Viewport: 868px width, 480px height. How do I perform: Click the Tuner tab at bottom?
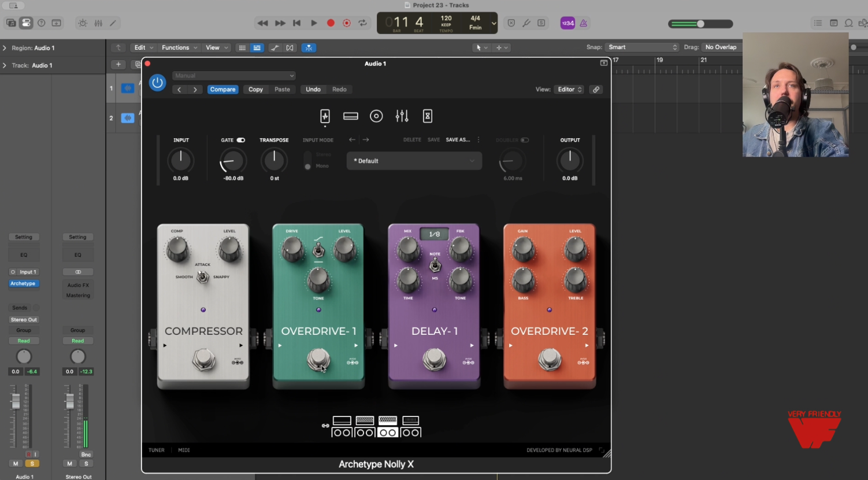click(x=157, y=450)
